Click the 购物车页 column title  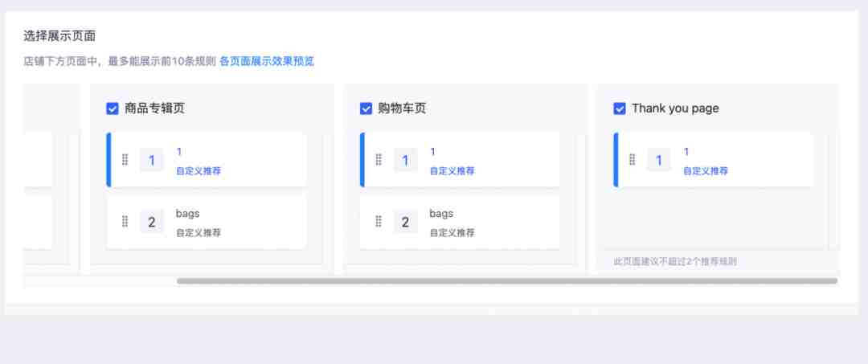(402, 108)
